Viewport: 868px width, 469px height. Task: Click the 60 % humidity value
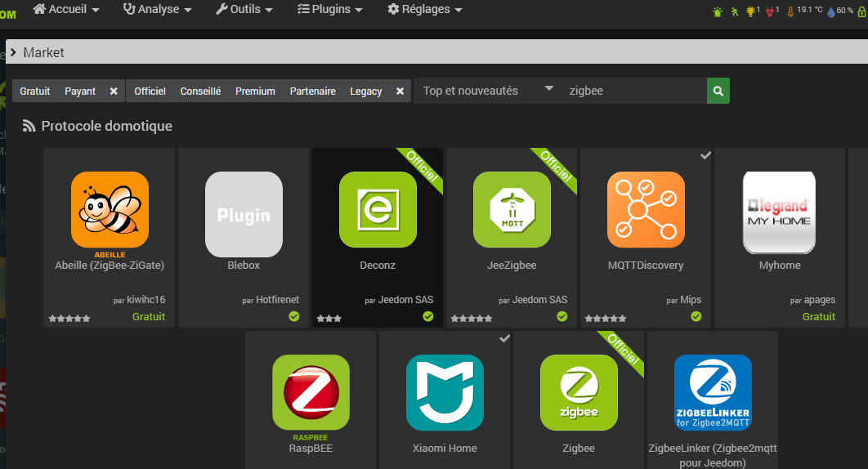click(845, 10)
